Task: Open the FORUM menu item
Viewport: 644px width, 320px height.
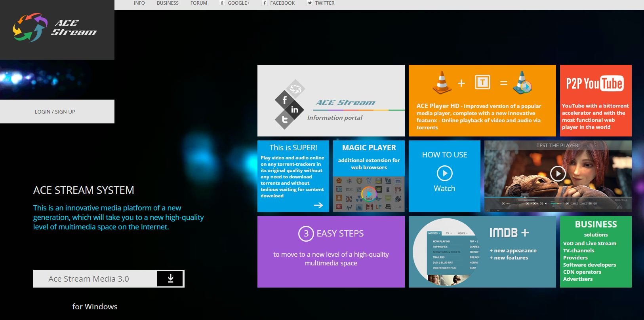Action: [199, 3]
